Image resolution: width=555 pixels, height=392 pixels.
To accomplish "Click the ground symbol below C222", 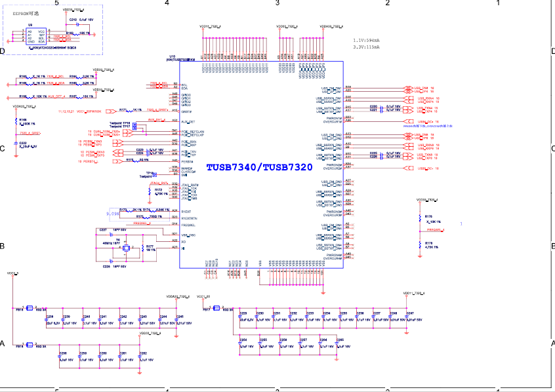I will (16, 155).
